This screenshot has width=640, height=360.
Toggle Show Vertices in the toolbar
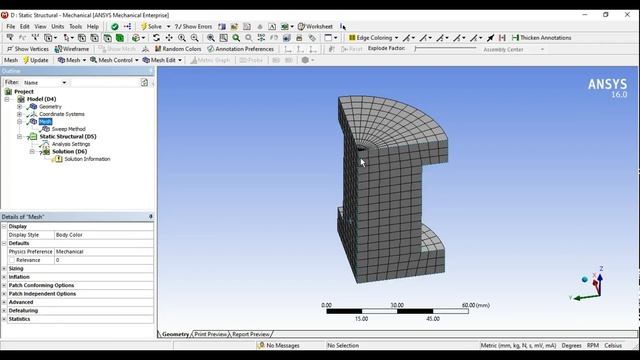(28, 49)
